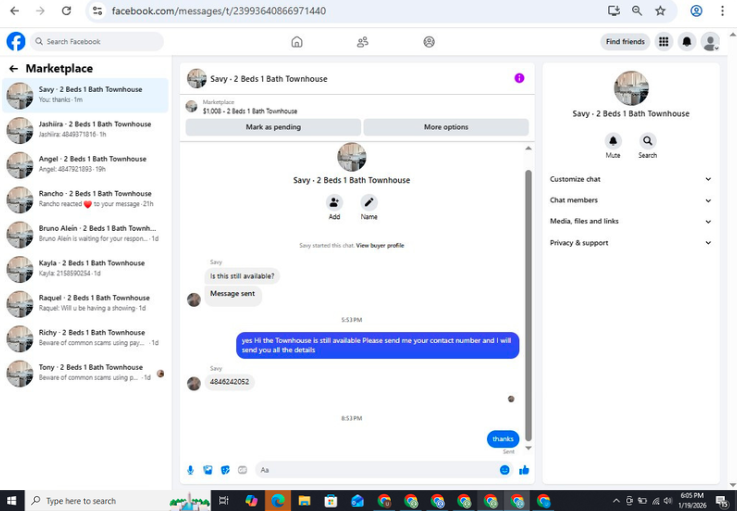This screenshot has height=511, width=737.
Task: Open the Friends icon in top navigation
Action: [x=362, y=42]
